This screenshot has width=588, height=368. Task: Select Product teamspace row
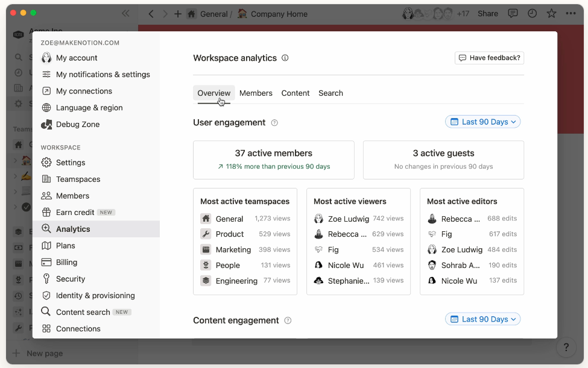[245, 234]
